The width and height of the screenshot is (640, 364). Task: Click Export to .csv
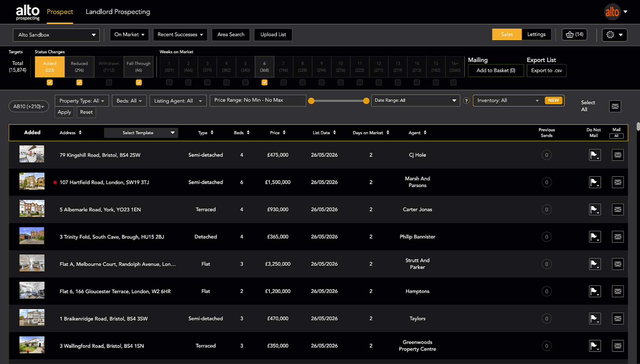(x=547, y=70)
